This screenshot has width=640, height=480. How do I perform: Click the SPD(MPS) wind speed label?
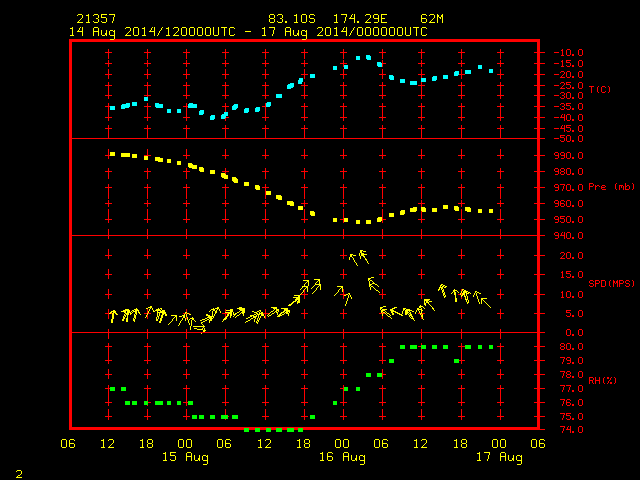(611, 283)
